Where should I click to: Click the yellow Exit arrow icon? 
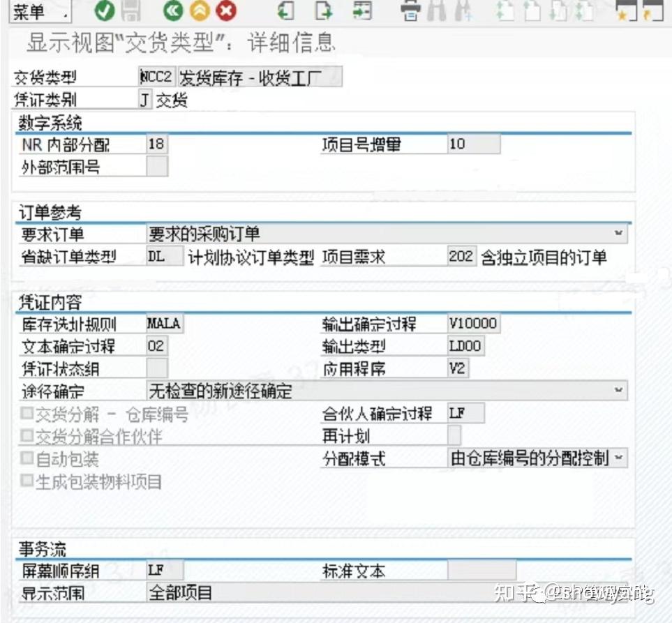[199, 11]
